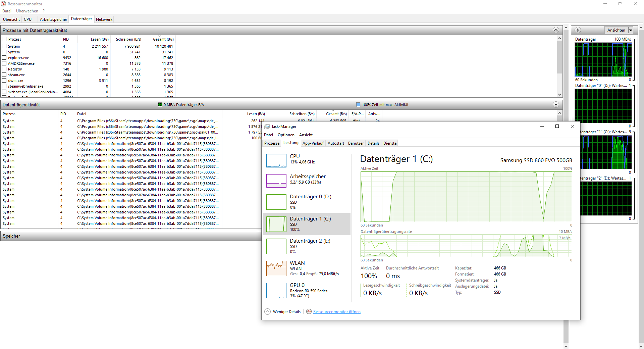Image resolution: width=644 pixels, height=349 pixels.
Task: Check the dwm.exe process checkbox
Action: tap(4, 81)
